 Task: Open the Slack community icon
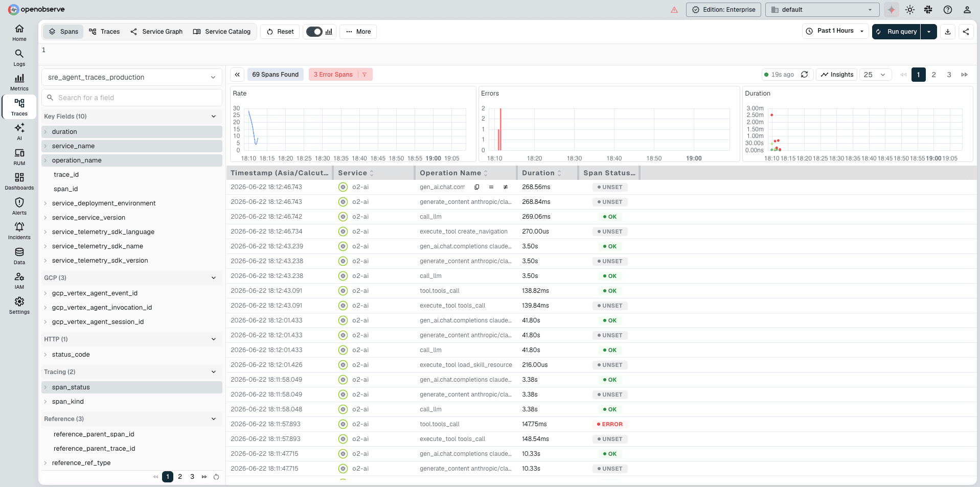[x=928, y=10]
